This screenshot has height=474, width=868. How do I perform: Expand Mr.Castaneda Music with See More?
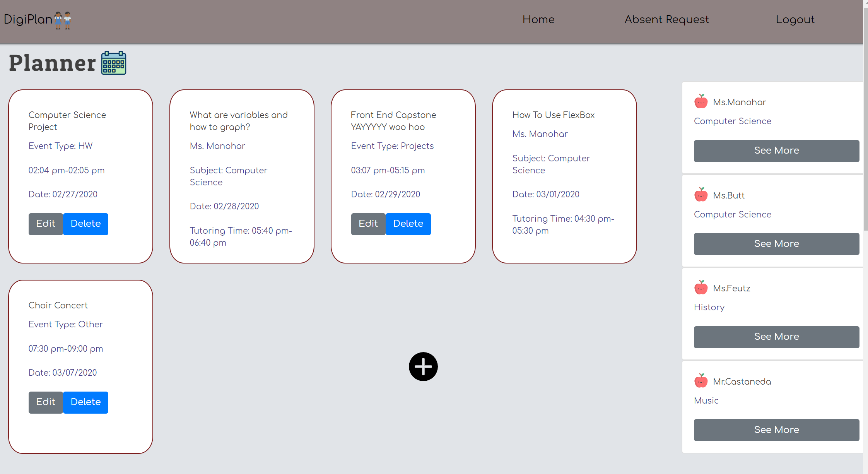click(x=777, y=430)
